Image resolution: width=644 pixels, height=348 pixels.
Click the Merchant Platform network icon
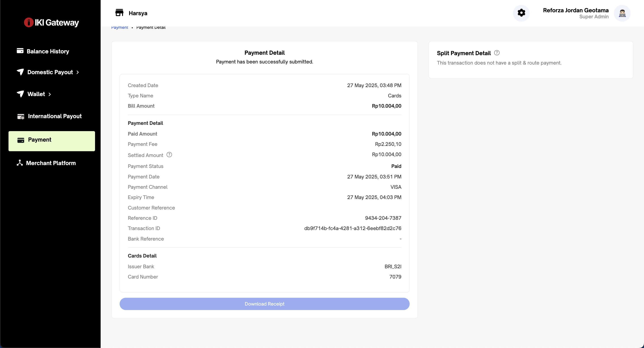point(20,163)
